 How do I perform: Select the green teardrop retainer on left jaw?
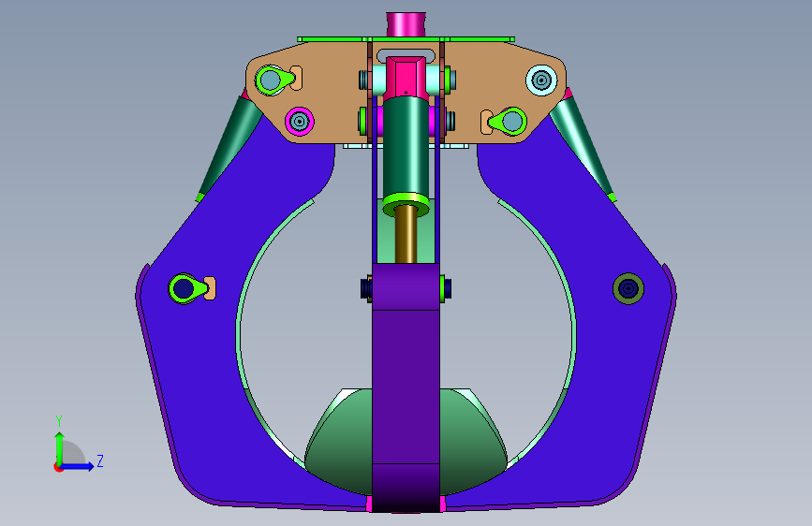point(186,288)
